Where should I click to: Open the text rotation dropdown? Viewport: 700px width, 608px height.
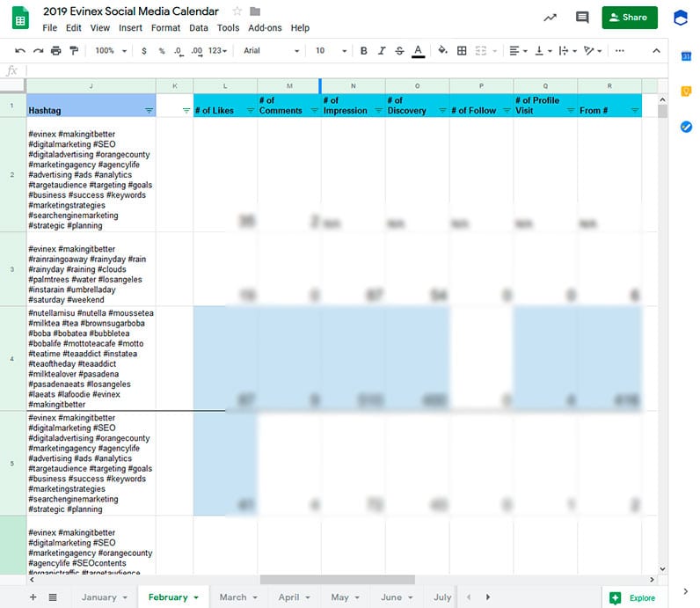tap(593, 51)
